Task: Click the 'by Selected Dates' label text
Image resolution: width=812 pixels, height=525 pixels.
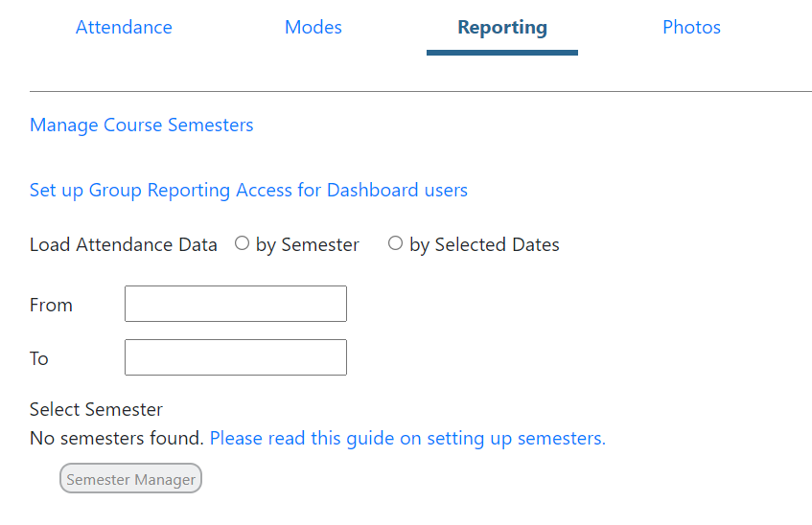Action: click(484, 245)
